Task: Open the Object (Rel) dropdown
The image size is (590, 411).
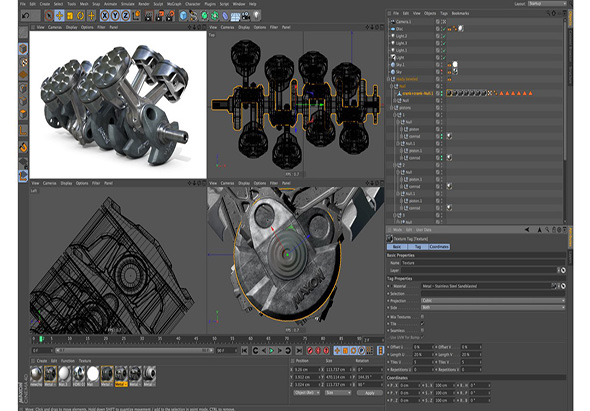Action: pos(307,393)
